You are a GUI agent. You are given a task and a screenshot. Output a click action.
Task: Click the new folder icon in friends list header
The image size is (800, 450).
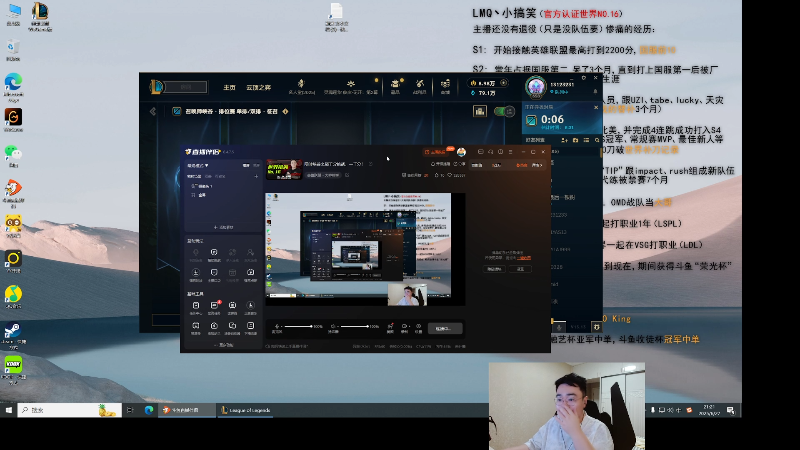(x=576, y=140)
